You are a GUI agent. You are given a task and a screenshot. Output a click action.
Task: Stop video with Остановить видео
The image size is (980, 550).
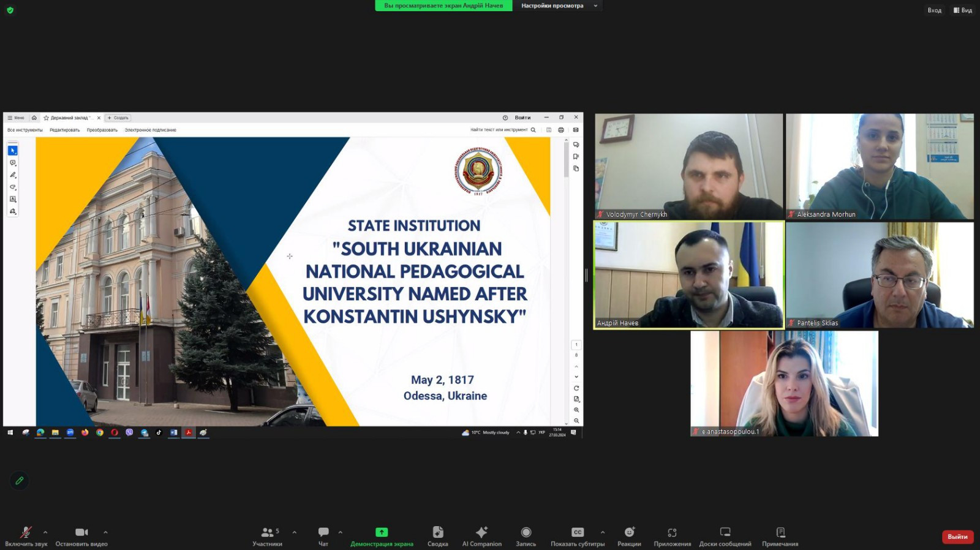coord(81,536)
